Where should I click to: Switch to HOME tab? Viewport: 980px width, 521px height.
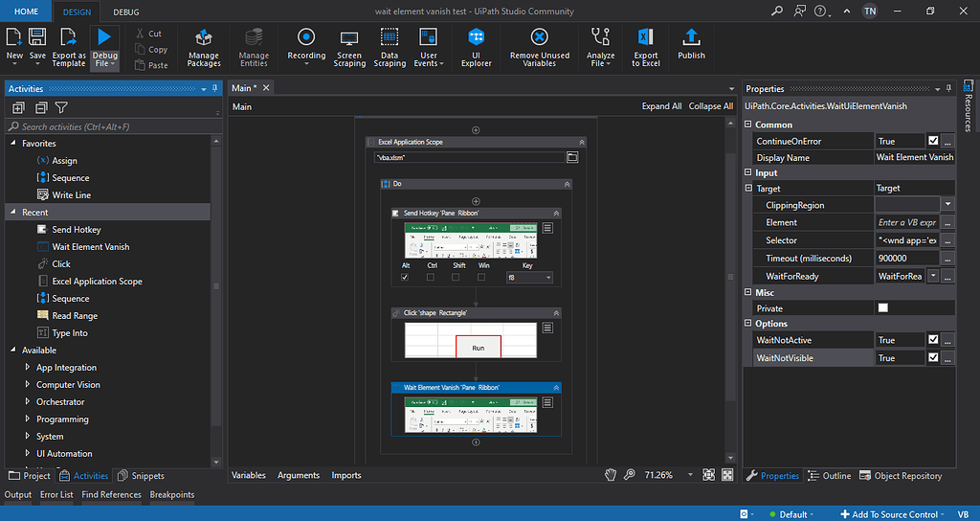click(26, 11)
